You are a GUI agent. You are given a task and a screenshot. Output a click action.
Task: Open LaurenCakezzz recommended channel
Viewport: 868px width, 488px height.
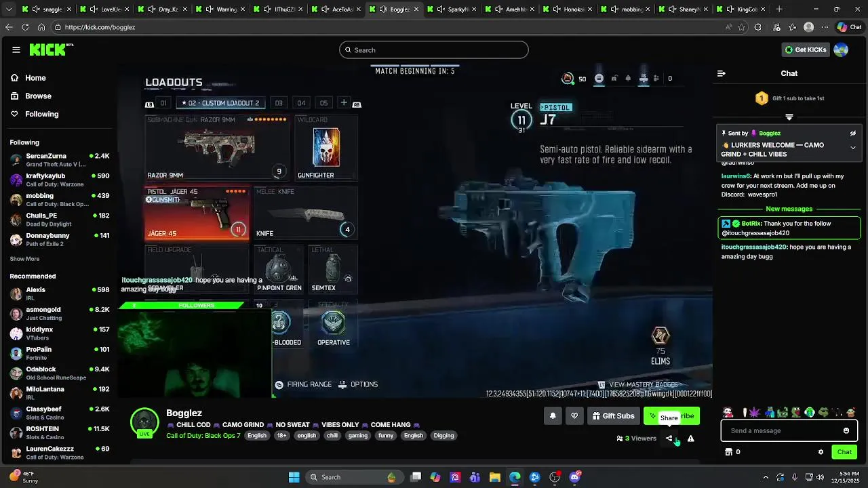tap(60, 453)
